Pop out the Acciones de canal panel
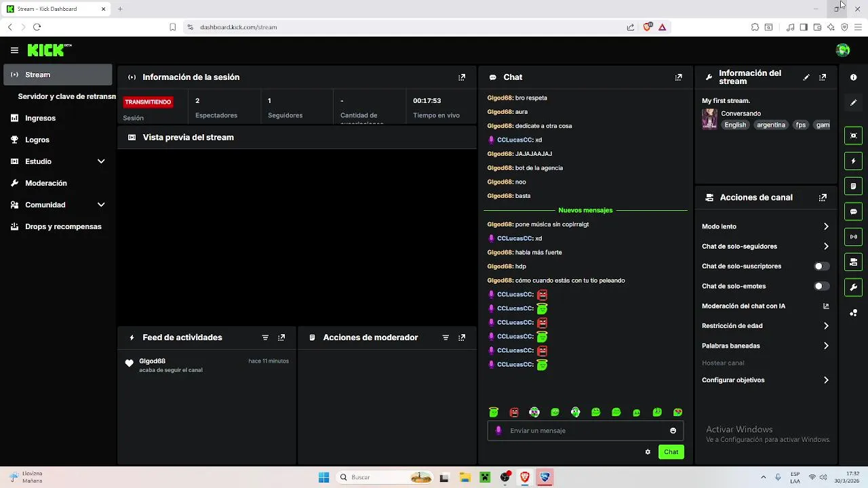Viewport: 868px width, 488px height. [823, 198]
